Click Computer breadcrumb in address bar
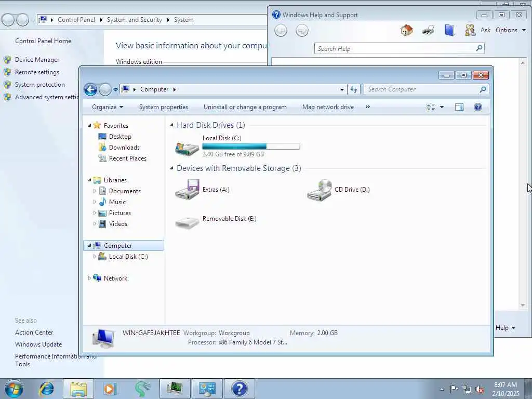 click(154, 89)
